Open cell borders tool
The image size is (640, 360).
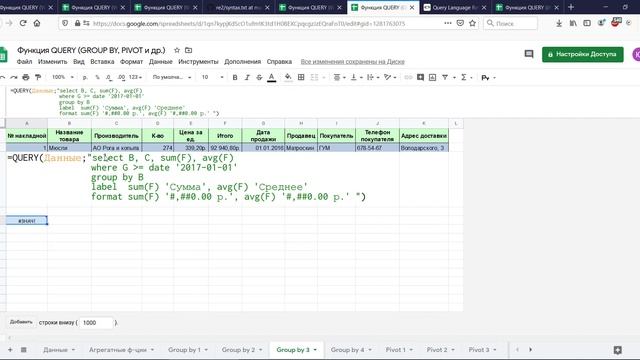click(301, 77)
